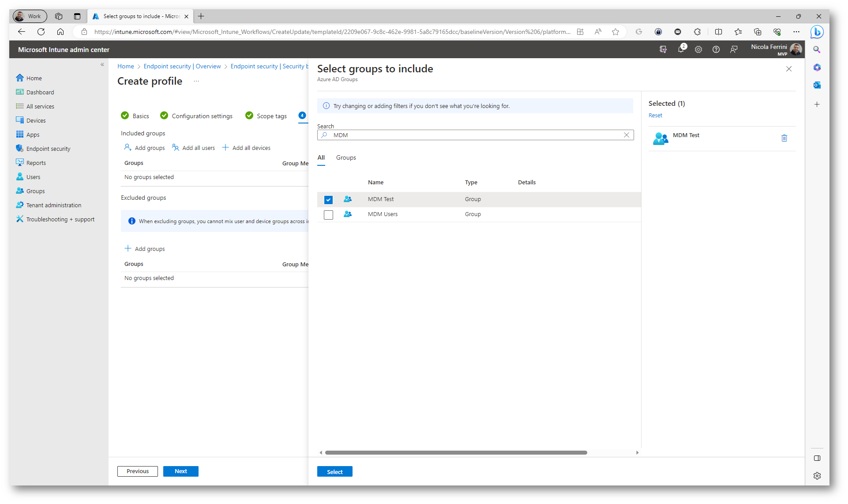
Task: Open the Nicola Ferrini account menu
Action: tap(776, 49)
